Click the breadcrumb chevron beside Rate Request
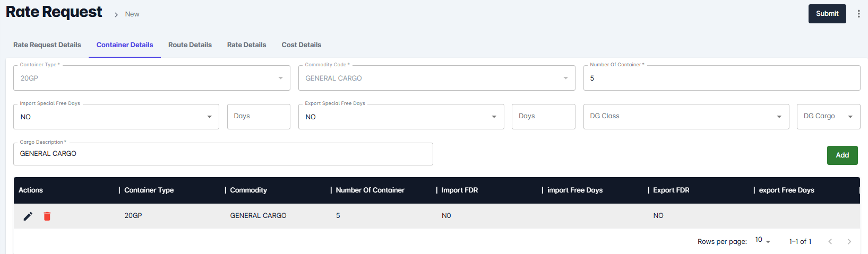 (x=116, y=15)
